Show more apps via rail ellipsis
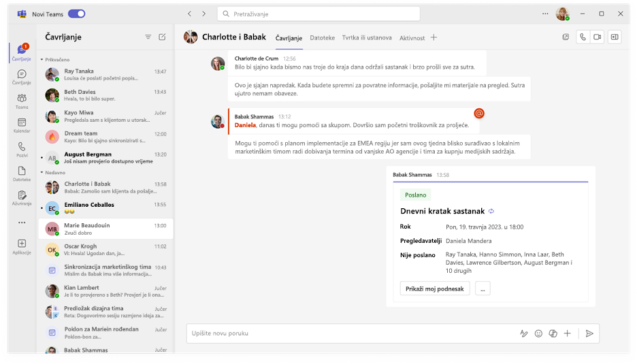637x364 pixels. coord(22,222)
